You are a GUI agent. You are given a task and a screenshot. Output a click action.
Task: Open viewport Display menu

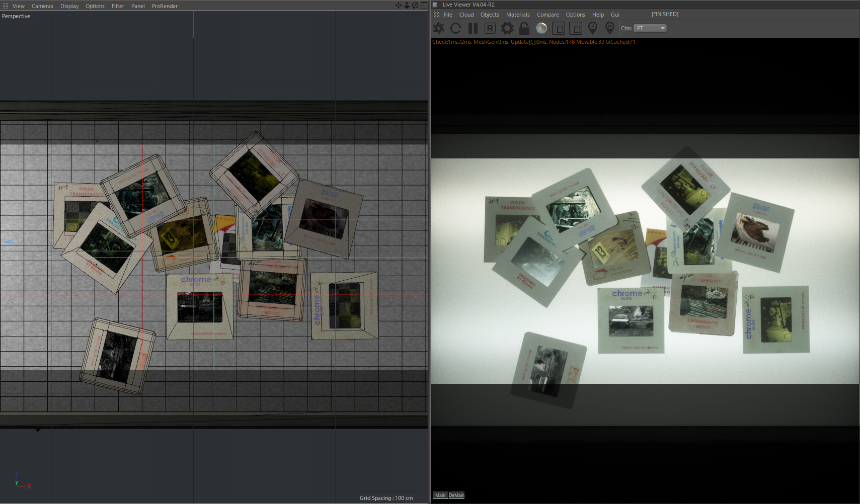click(69, 6)
